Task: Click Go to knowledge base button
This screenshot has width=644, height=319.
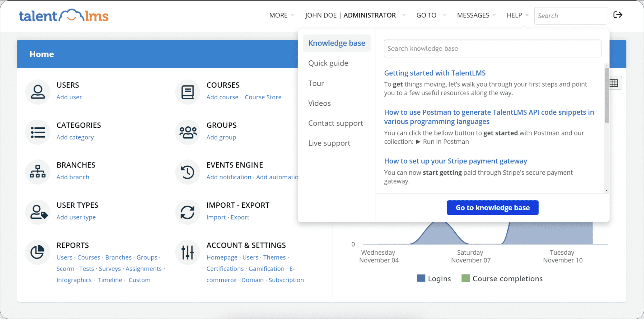Action: (492, 207)
